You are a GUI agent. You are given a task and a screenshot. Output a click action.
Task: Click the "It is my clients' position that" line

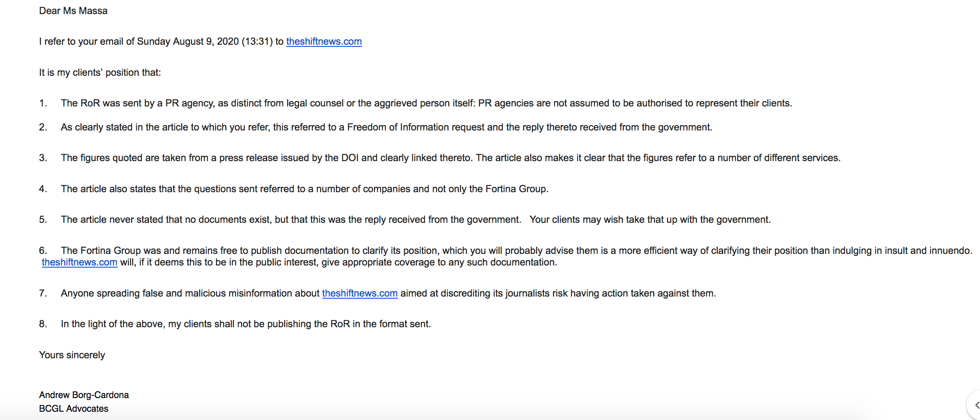tap(100, 72)
